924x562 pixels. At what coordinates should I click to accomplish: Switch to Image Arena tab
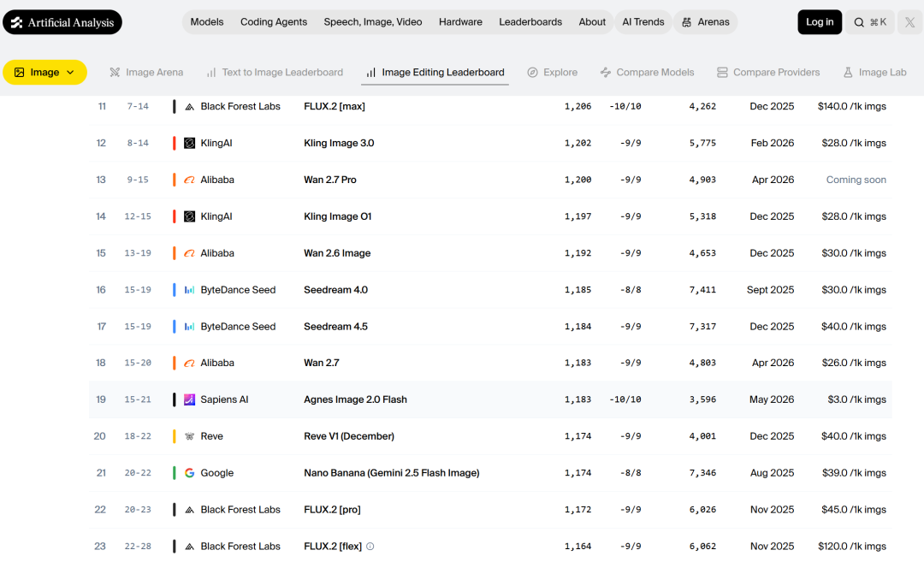146,73
